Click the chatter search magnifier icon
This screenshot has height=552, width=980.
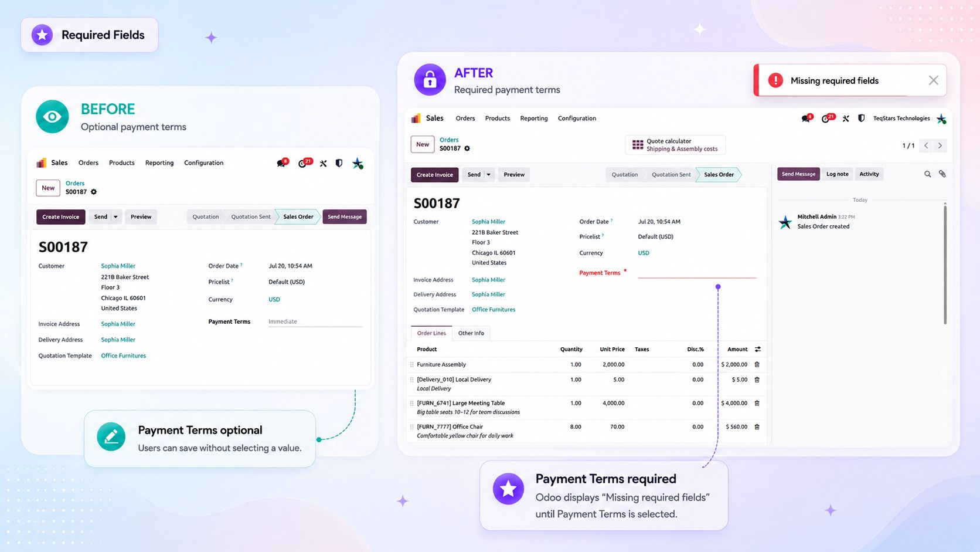tap(927, 174)
